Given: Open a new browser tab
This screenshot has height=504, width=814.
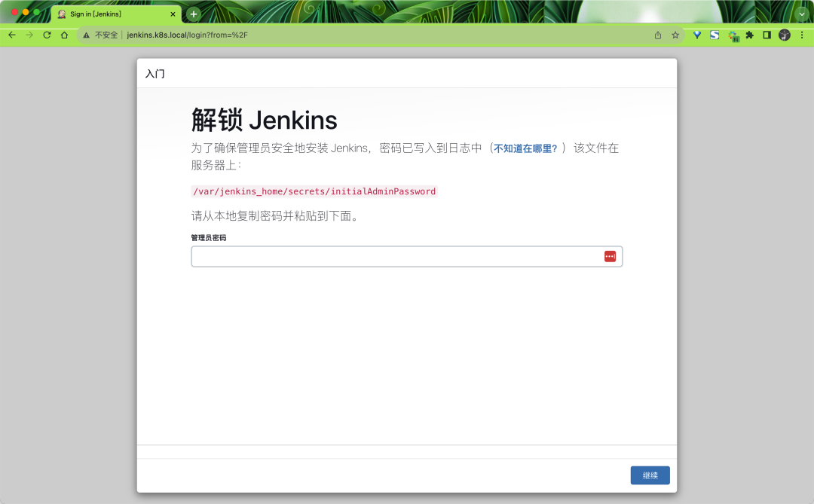Looking at the screenshot, I should click(x=194, y=14).
